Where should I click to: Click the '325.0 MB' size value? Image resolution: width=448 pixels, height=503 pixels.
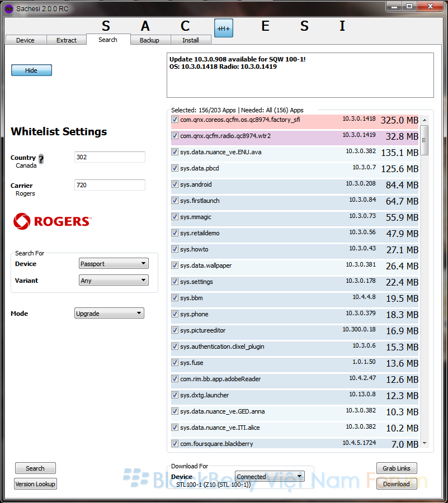[399, 120]
